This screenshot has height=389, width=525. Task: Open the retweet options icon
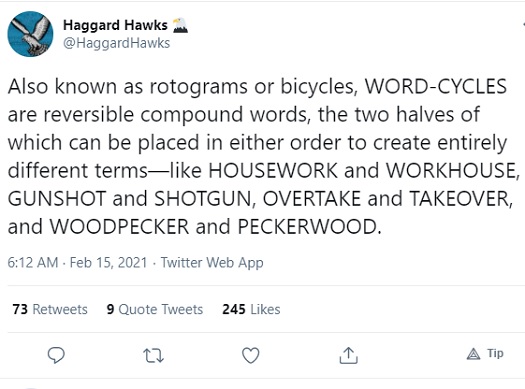click(x=153, y=356)
